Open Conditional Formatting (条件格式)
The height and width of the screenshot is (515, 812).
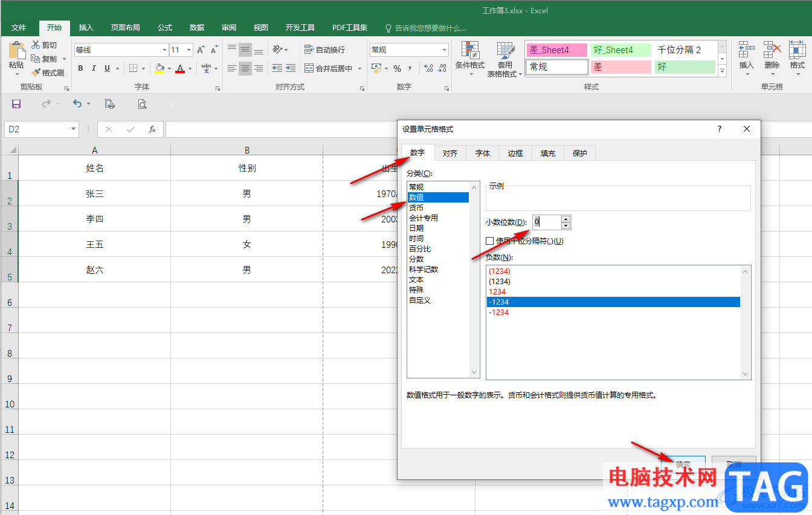click(x=469, y=59)
